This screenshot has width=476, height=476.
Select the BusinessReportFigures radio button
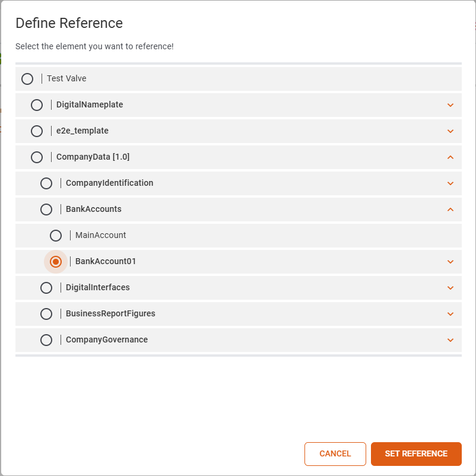pos(46,313)
